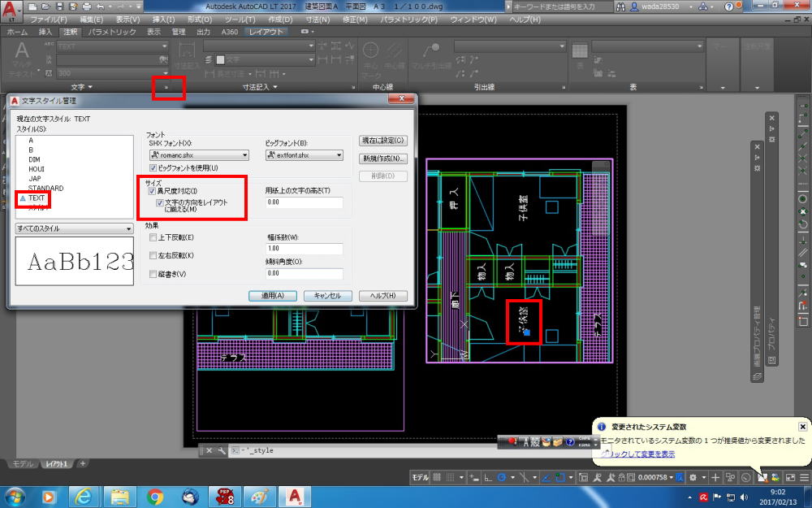Click the Autodesk Exchange Apps icon
Viewport: 812px width, 508px height.
coord(702,7)
